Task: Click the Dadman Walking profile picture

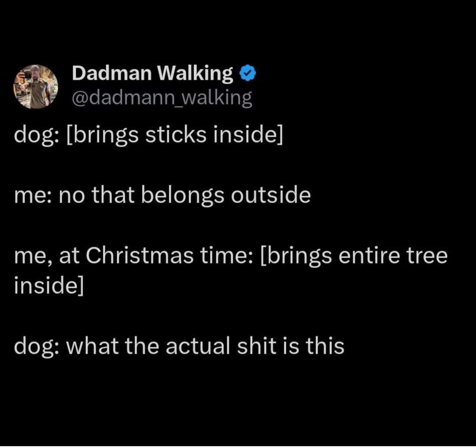Action: 35,87
